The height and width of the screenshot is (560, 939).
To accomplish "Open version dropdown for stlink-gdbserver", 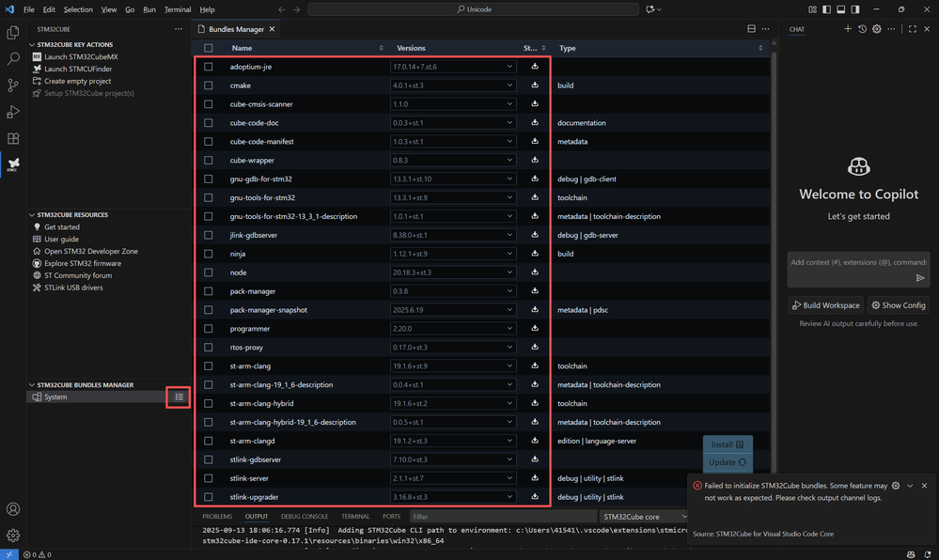I will 453,459.
